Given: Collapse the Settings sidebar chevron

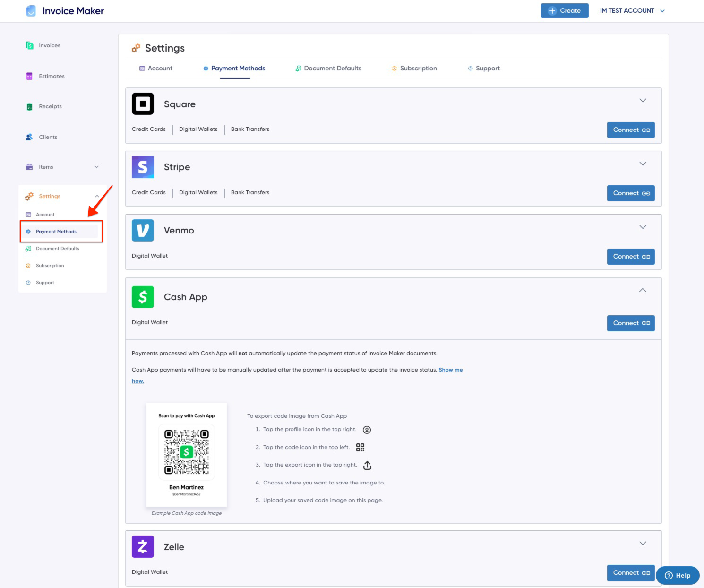Looking at the screenshot, I should 97,196.
